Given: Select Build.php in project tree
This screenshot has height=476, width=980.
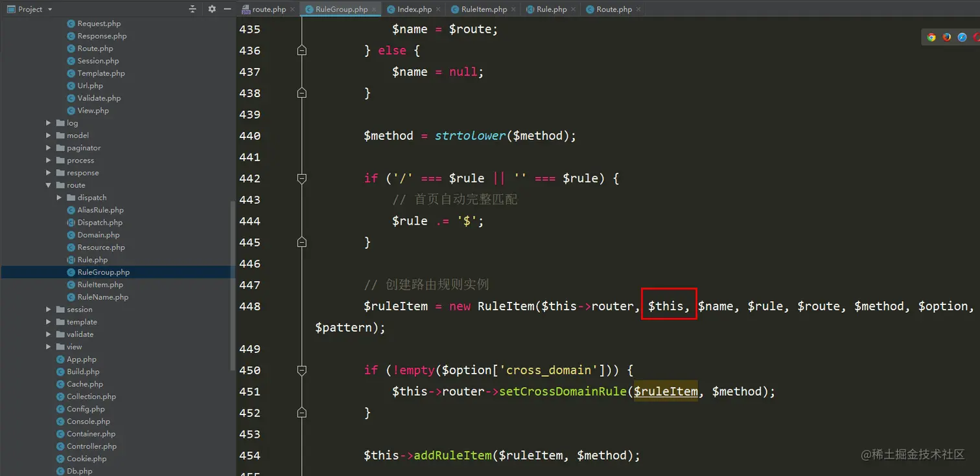Looking at the screenshot, I should [x=78, y=372].
